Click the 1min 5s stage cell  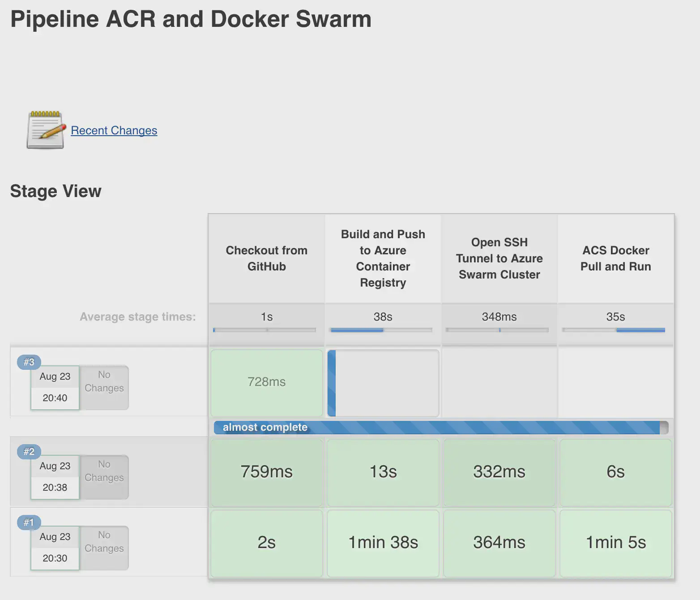(x=615, y=543)
